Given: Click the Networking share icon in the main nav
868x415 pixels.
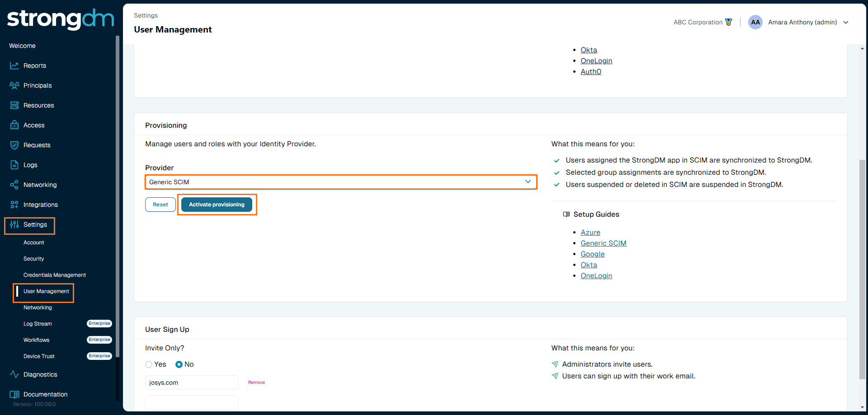Looking at the screenshot, I should click(x=14, y=185).
